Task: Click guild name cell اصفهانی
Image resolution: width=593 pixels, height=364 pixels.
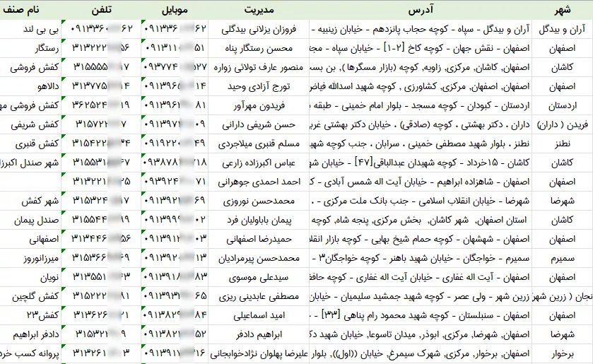Action: [30, 239]
